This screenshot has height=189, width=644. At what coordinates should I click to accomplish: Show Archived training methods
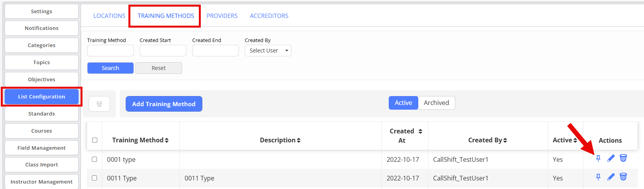tap(436, 103)
